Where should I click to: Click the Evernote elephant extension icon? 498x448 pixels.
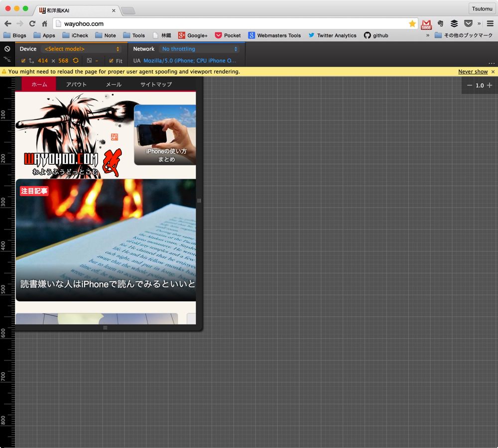click(440, 23)
